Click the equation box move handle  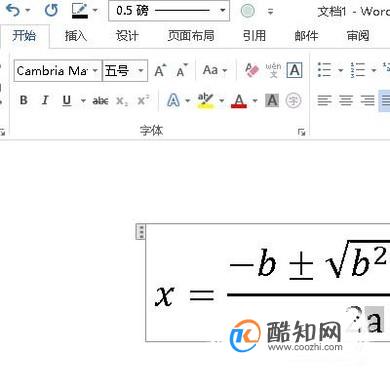click(x=141, y=231)
